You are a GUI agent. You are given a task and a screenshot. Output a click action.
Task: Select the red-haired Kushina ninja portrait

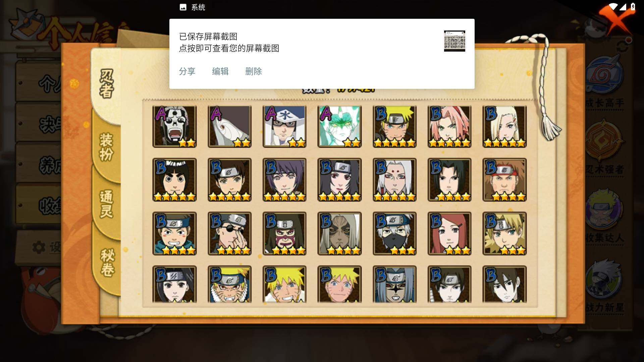[449, 234]
